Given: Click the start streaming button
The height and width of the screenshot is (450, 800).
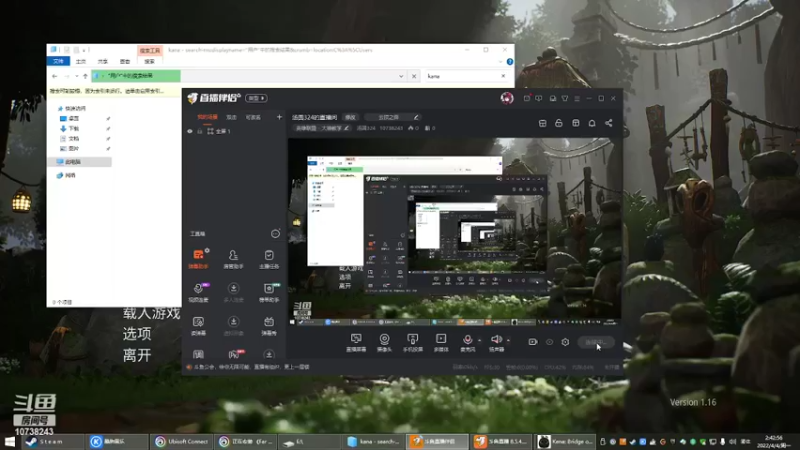Looking at the screenshot, I should (596, 342).
